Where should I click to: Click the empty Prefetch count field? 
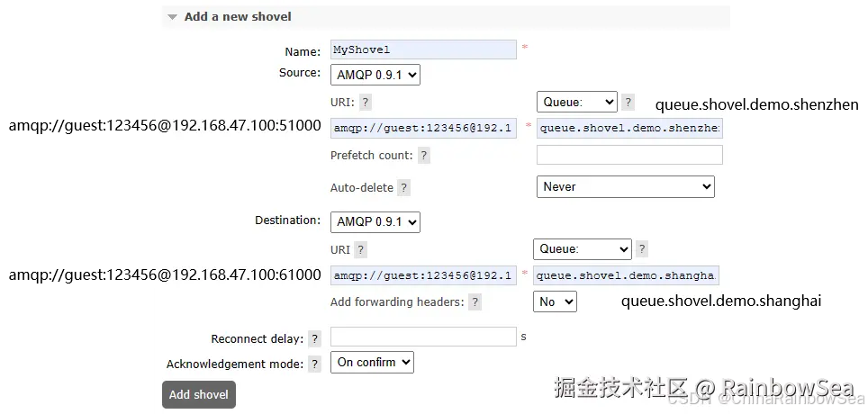pos(630,155)
